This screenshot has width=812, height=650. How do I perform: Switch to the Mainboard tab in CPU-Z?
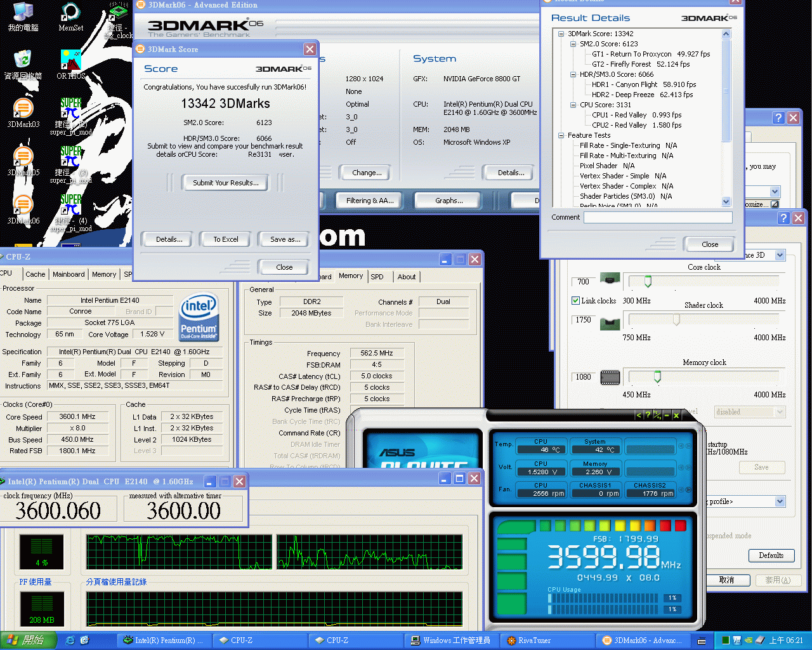69,274
